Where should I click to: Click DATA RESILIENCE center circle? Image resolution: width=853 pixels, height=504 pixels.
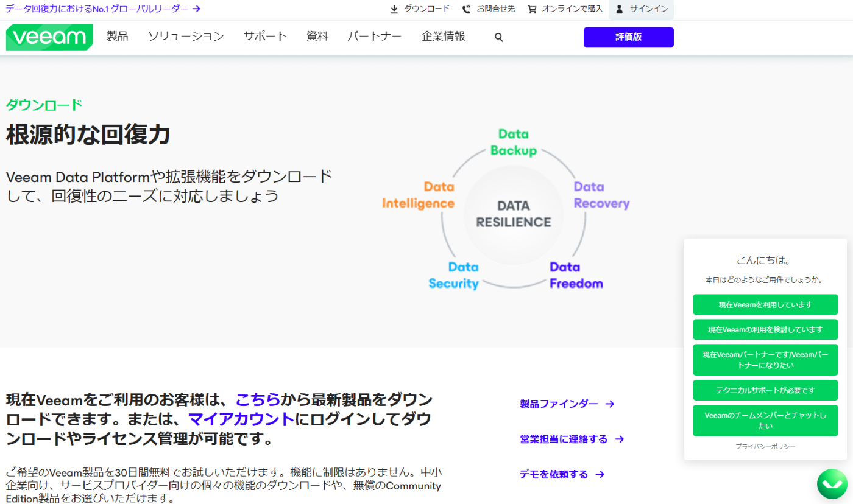pos(514,214)
